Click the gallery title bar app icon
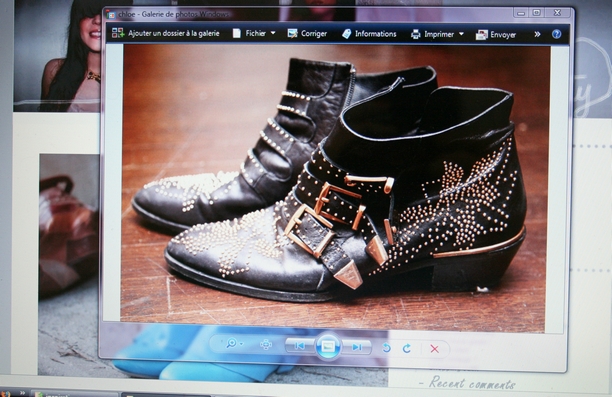The width and height of the screenshot is (612, 397). 111,14
